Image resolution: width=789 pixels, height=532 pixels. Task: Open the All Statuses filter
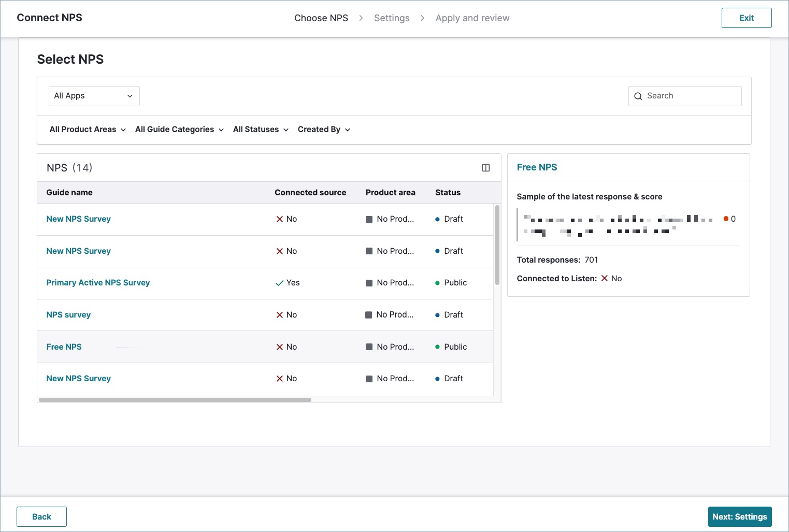[261, 130]
